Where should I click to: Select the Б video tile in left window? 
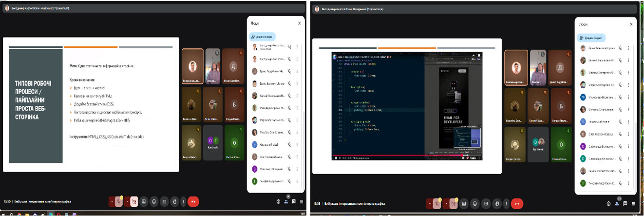[x=233, y=105]
